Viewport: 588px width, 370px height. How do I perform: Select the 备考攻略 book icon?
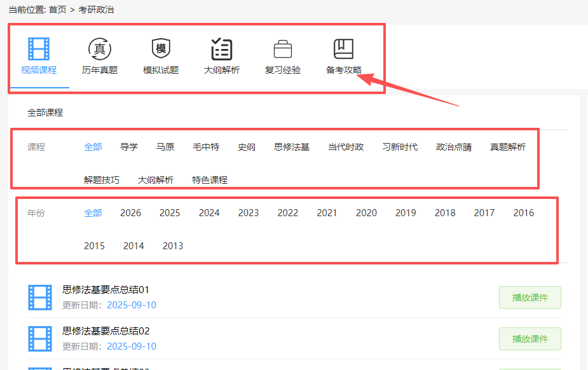click(343, 50)
